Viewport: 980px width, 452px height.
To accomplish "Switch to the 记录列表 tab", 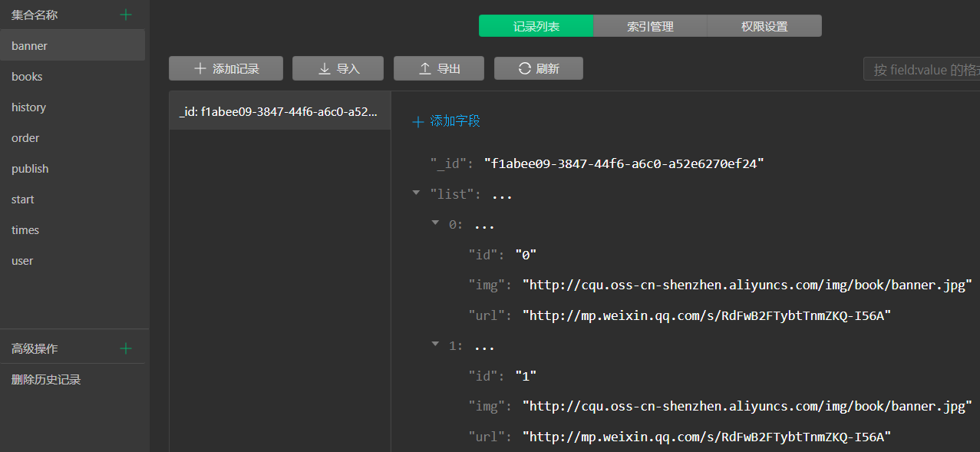I will point(536,26).
